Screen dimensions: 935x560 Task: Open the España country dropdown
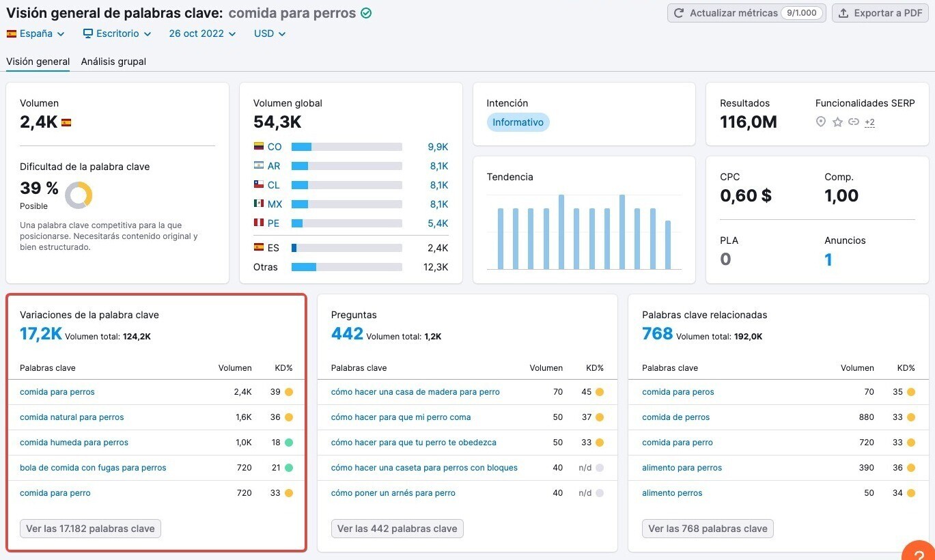point(36,33)
